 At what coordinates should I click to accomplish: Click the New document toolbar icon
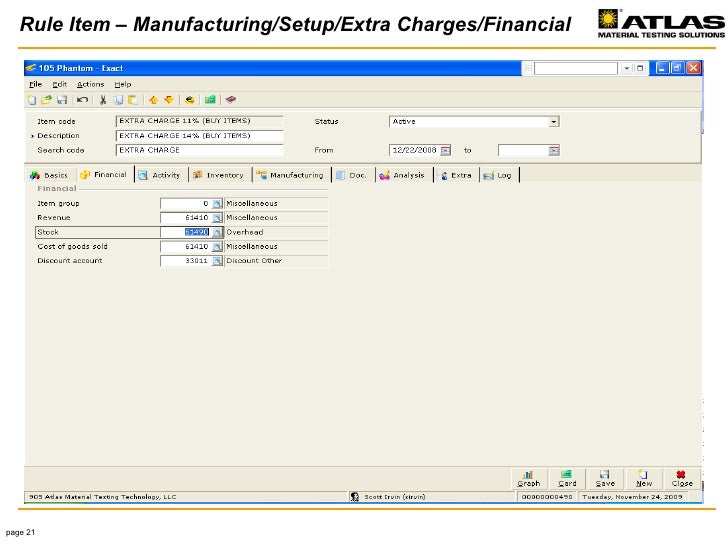tap(31, 100)
